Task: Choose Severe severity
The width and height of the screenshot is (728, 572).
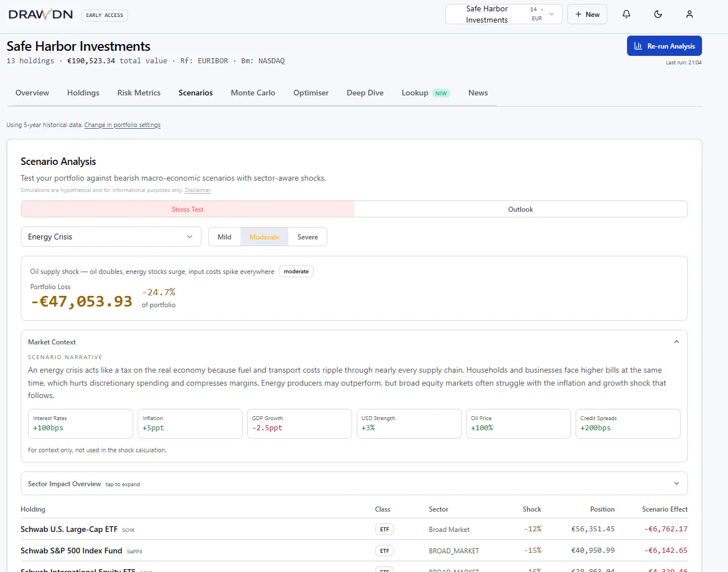Action: coord(308,237)
